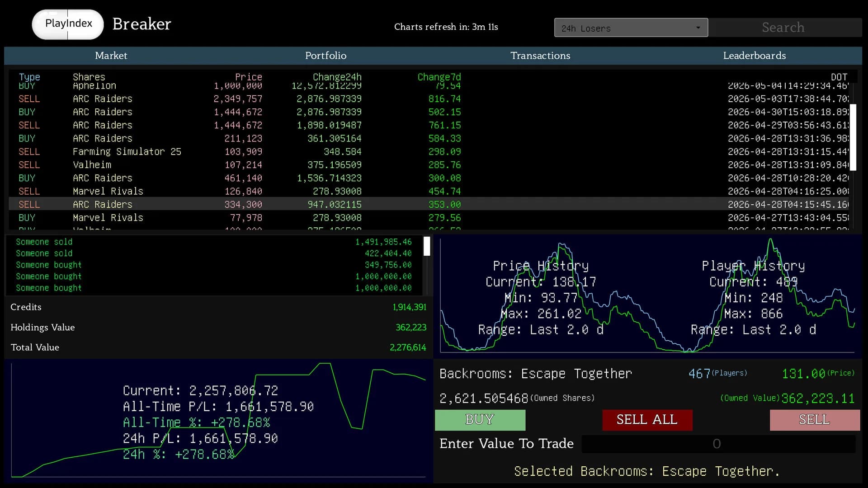This screenshot has width=868, height=488.
Task: Open the Transactions tab
Action: 540,56
